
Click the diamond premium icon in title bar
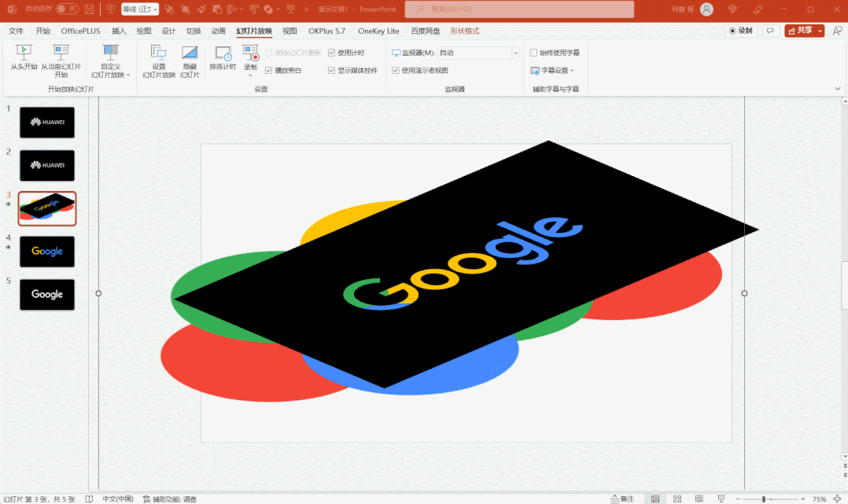733,9
